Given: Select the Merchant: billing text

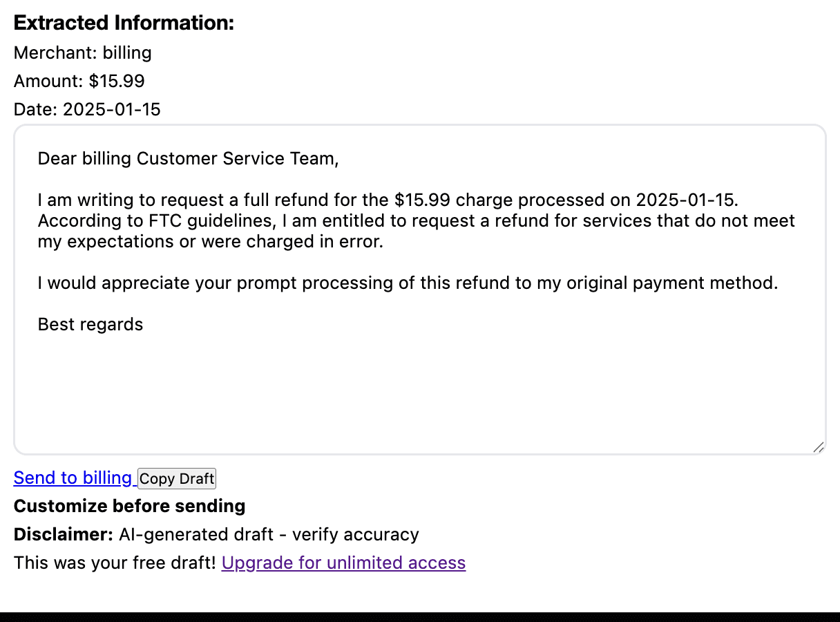Looking at the screenshot, I should (82, 53).
